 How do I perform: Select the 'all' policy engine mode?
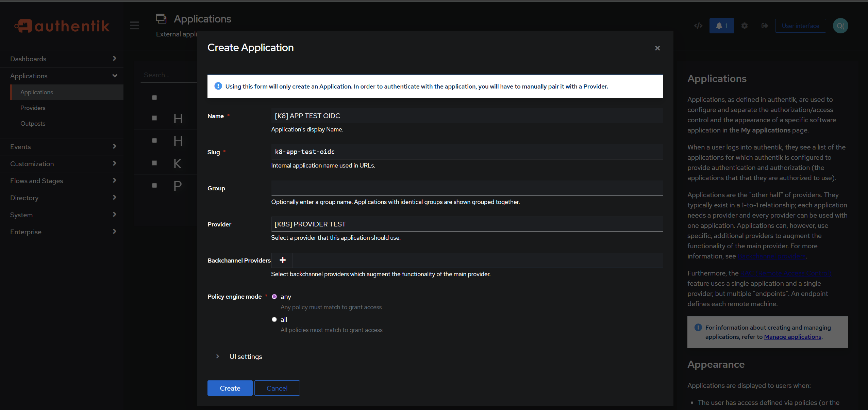coord(274,319)
